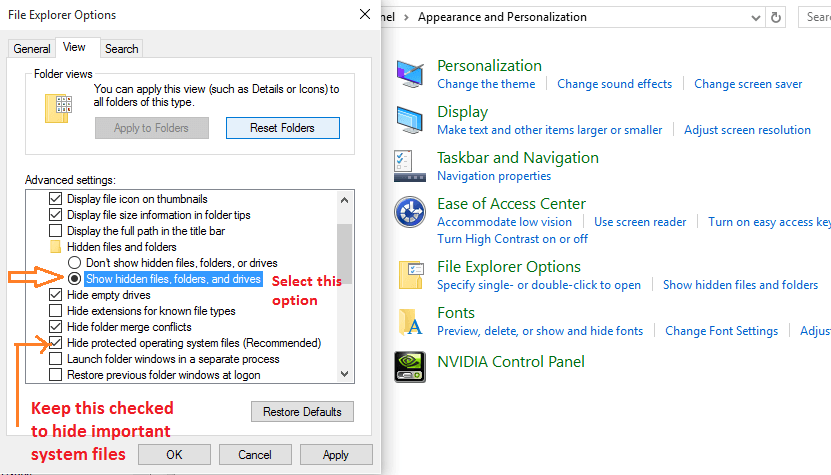The height and width of the screenshot is (475, 831).
Task: Click Appearance and Personalization breadcrumb
Action: coord(502,17)
